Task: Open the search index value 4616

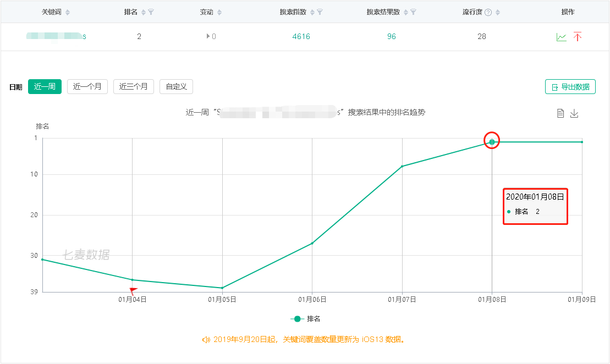Action: 301,37
